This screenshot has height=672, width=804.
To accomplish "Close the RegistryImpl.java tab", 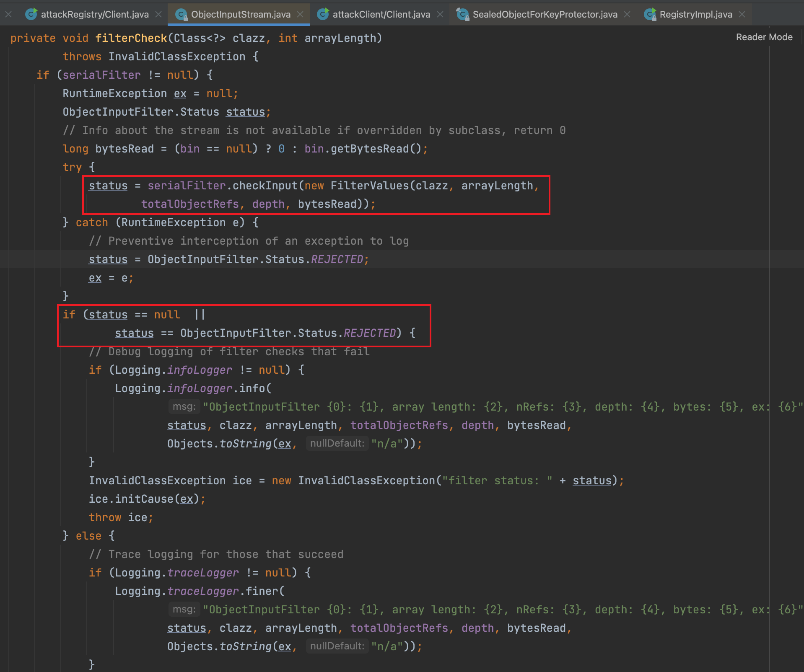I will click(742, 14).
